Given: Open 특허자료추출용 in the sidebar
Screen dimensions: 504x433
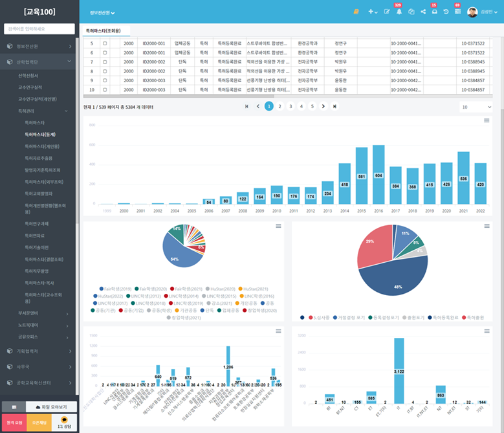Looking at the screenshot, I should (39, 158).
